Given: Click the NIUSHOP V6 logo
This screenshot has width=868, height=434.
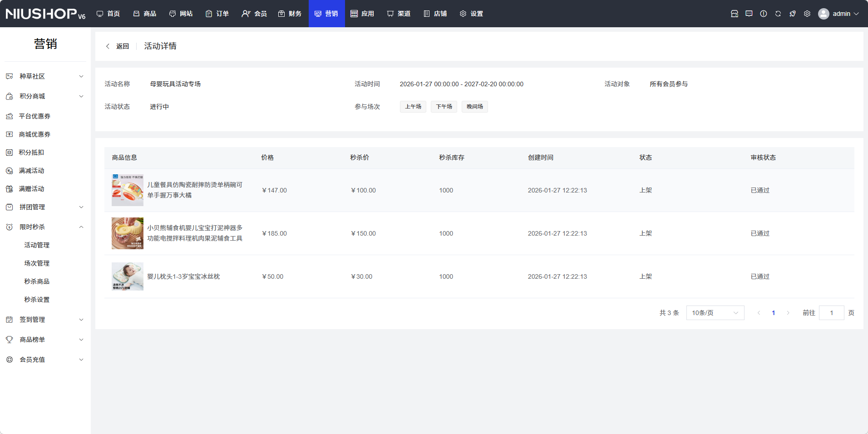Looking at the screenshot, I should [x=45, y=14].
